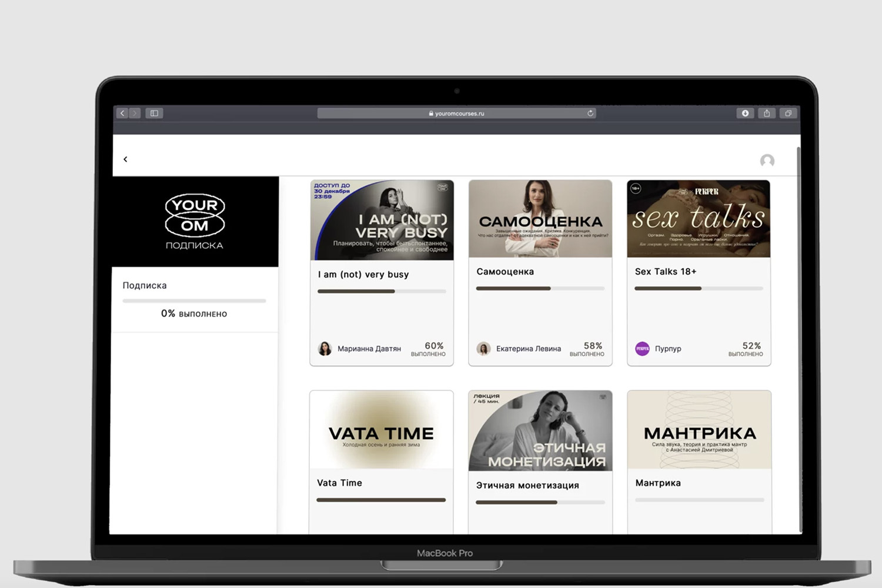Open the Этичная монетизация course image

point(540,430)
